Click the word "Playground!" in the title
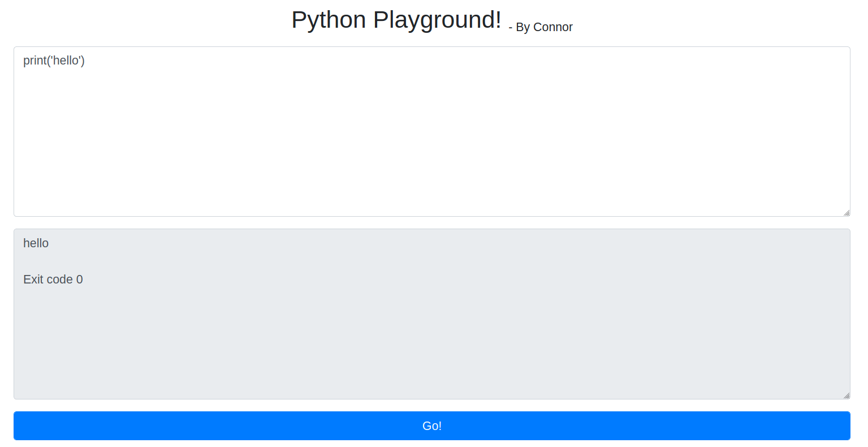This screenshot has width=868, height=447. coord(437,20)
